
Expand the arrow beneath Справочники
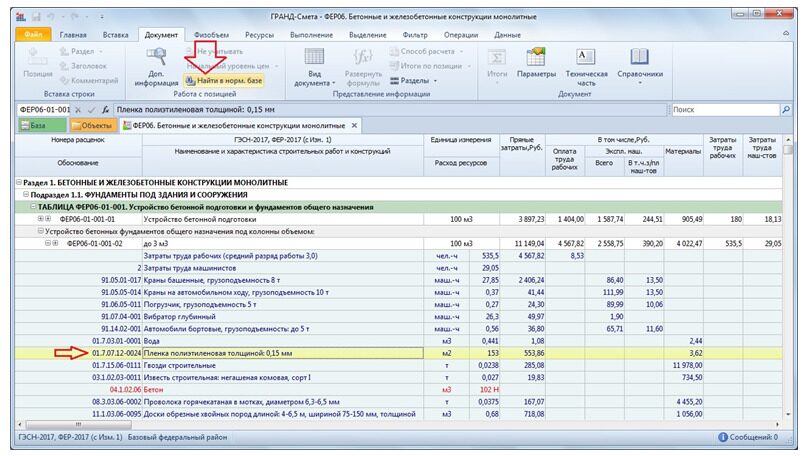tap(640, 83)
